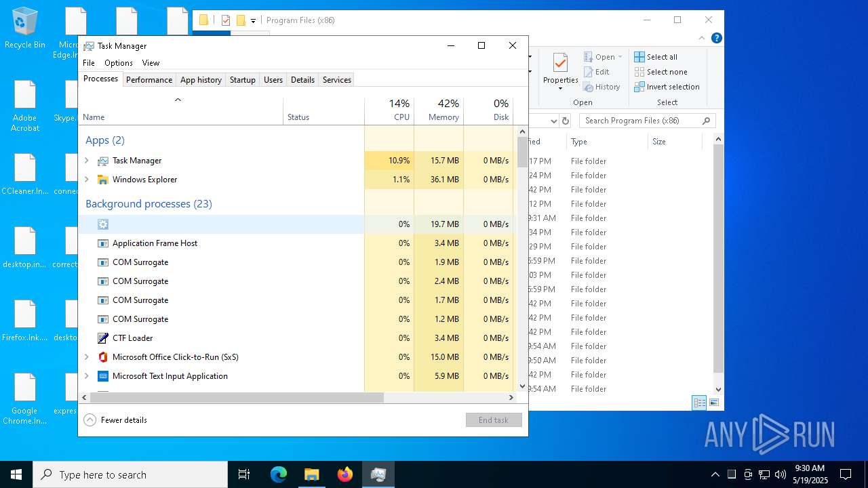Click the Status column header

coord(323,110)
